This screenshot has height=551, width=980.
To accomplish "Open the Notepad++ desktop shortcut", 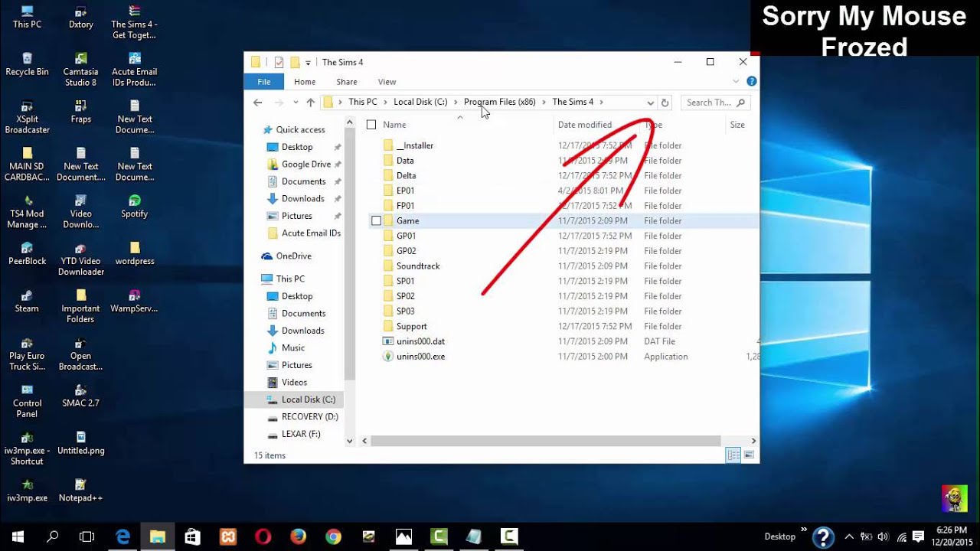I will (80, 491).
